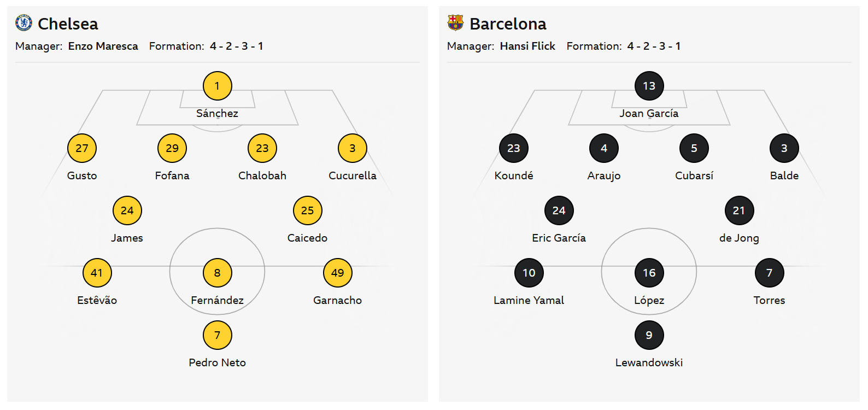Select Torres's number 7 badge
The image size is (868, 410).
click(x=769, y=273)
